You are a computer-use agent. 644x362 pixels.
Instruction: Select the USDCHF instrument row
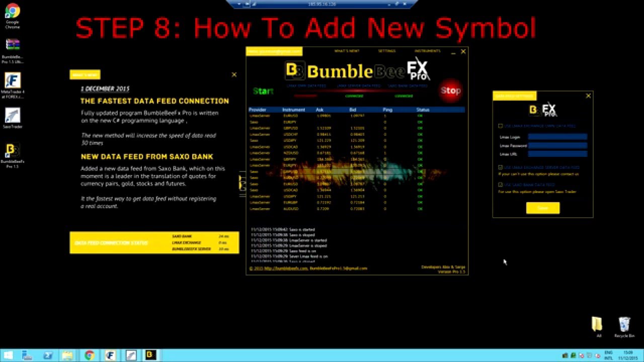[x=356, y=134]
